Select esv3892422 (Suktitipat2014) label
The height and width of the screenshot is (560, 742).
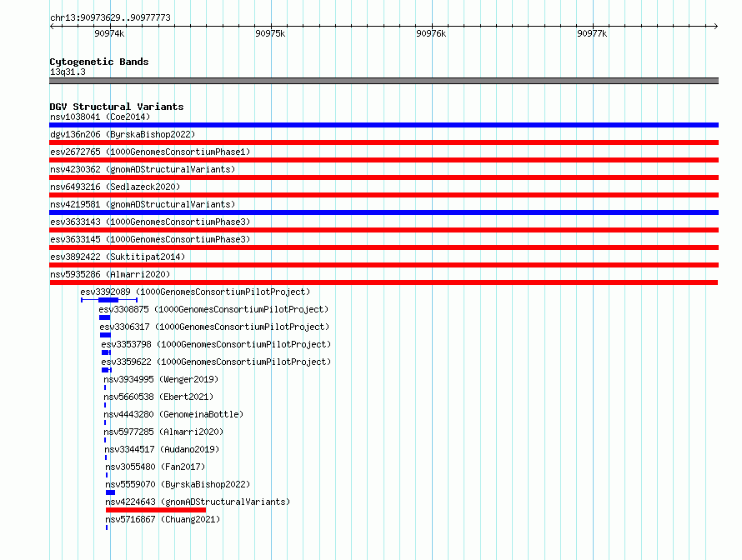[x=118, y=257]
